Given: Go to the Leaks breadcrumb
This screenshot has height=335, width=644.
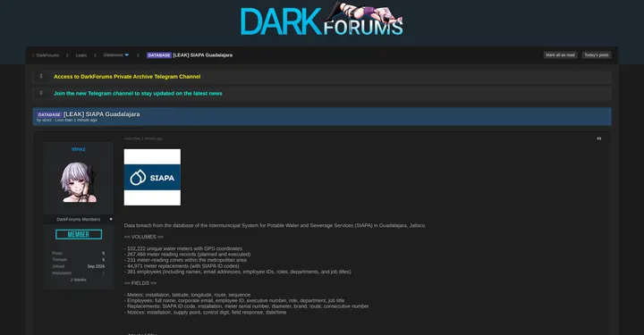Looking at the screenshot, I should tap(80, 55).
